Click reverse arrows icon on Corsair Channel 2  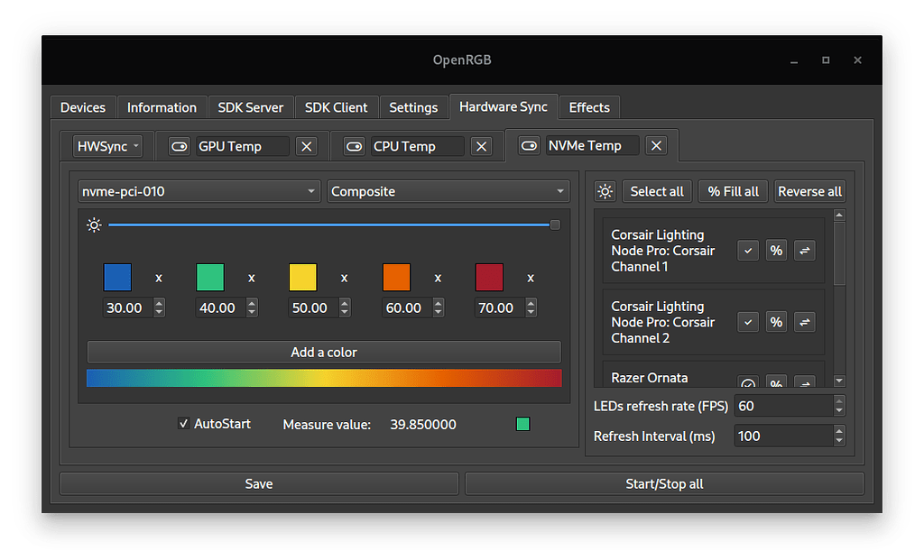(804, 322)
